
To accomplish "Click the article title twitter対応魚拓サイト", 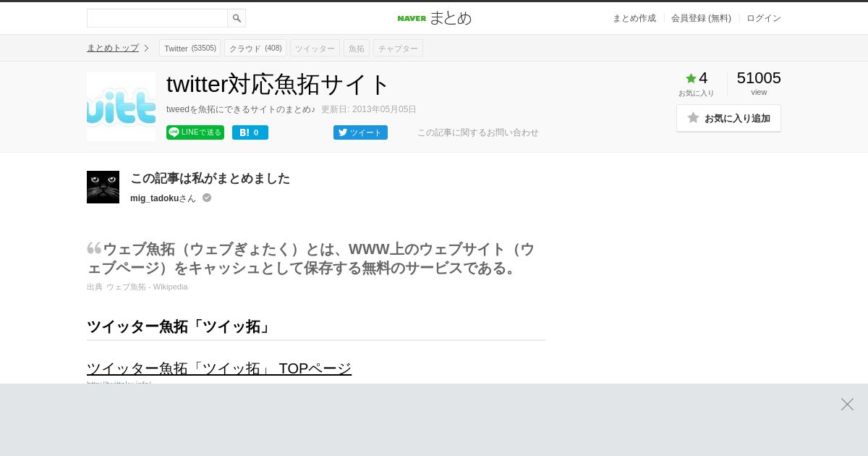I will click(278, 84).
